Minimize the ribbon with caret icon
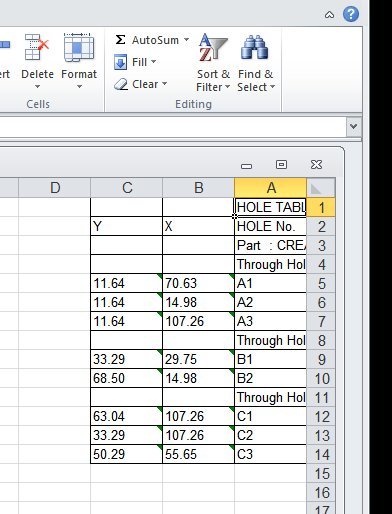 point(329,15)
